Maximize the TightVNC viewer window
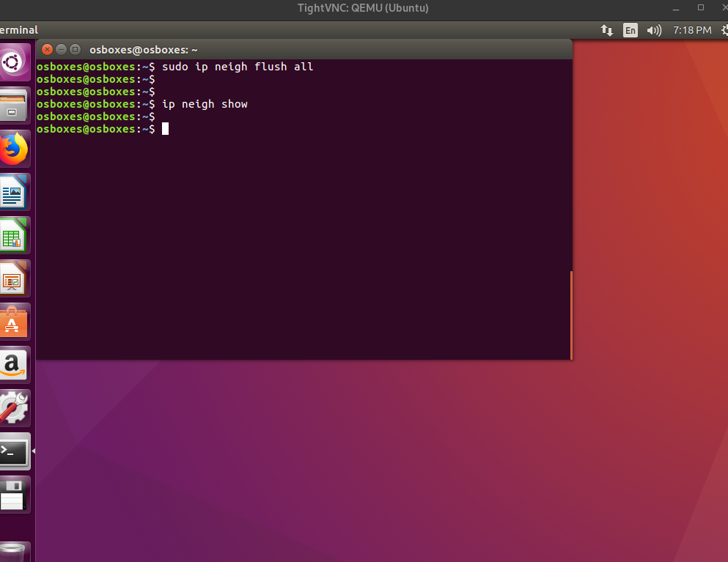Screen dimensions: 728x562 (x=701, y=8)
